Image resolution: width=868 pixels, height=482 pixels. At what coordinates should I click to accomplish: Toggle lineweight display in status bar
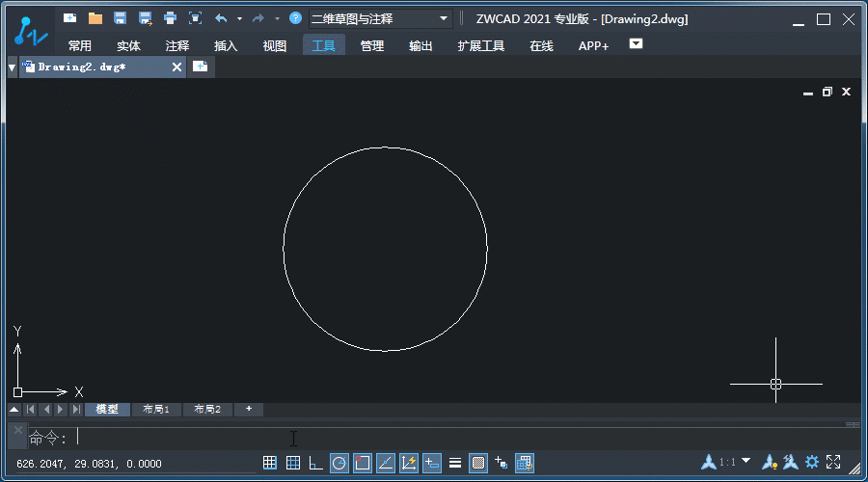pyautogui.click(x=455, y=463)
